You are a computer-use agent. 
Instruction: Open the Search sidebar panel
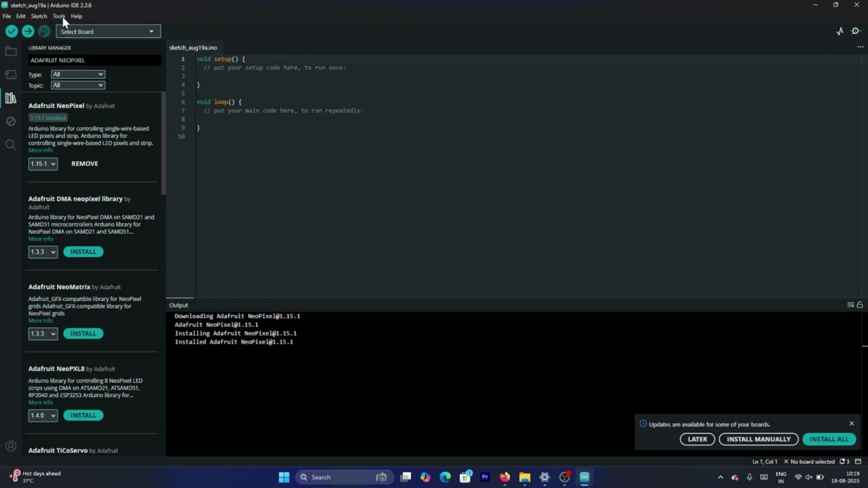pyautogui.click(x=11, y=145)
